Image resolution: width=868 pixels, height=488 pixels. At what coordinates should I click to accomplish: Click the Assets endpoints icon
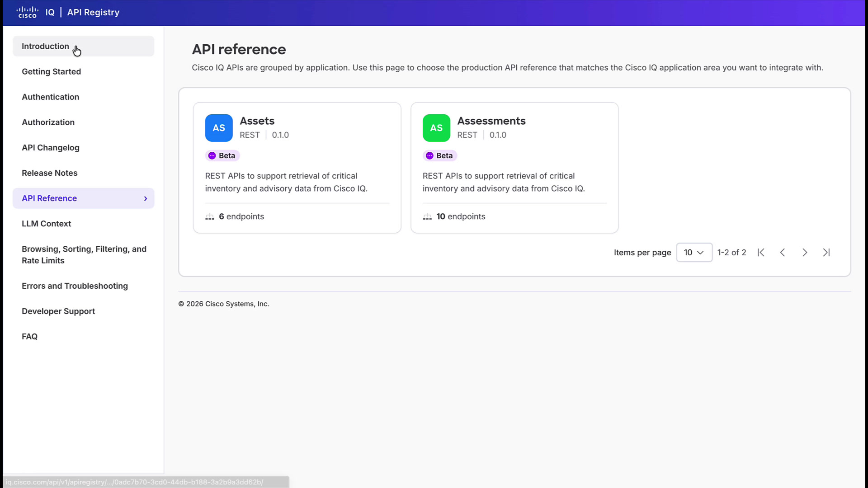210,217
